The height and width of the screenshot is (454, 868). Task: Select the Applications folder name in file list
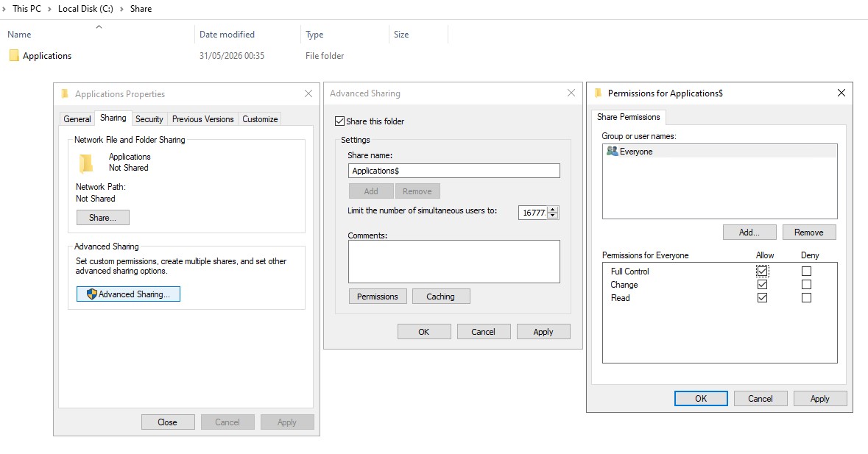click(x=47, y=55)
